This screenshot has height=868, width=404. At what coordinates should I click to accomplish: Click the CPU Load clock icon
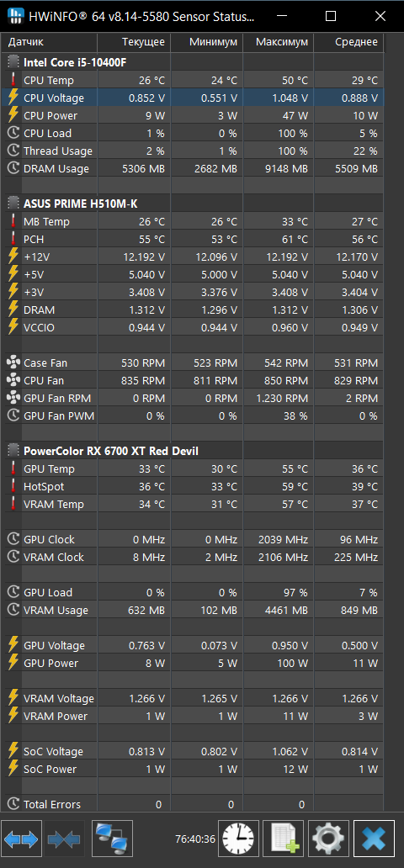click(13, 134)
